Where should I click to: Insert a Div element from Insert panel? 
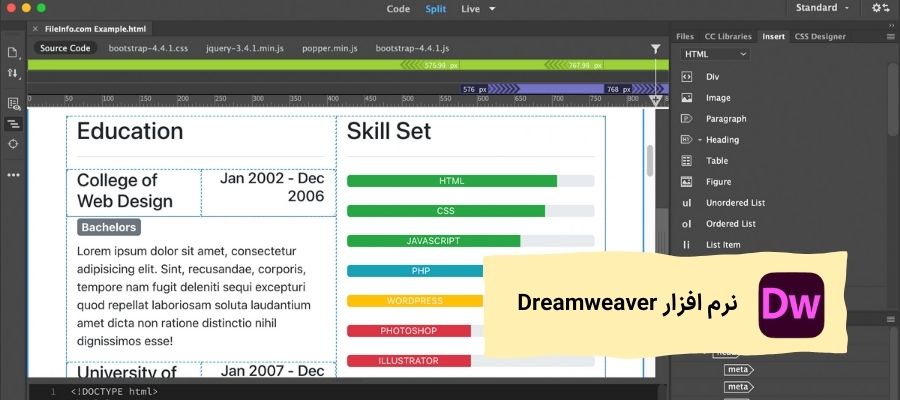[x=712, y=77]
